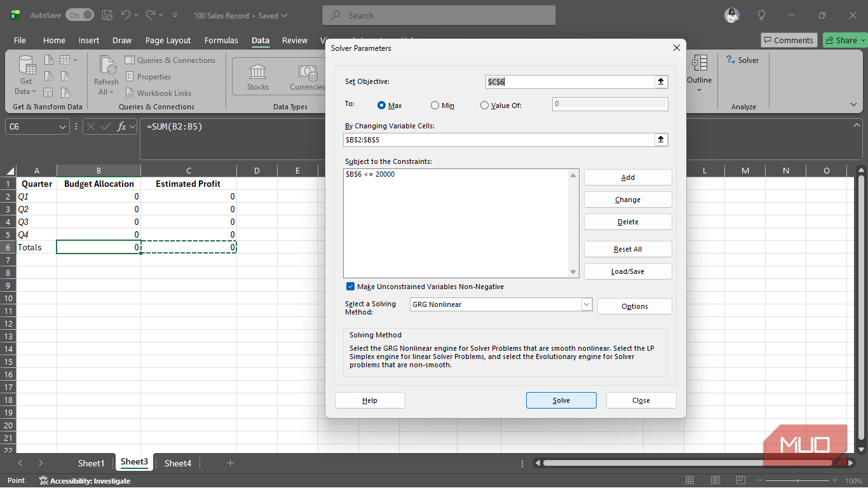Click the lightbulb icon in title bar

click(761, 15)
